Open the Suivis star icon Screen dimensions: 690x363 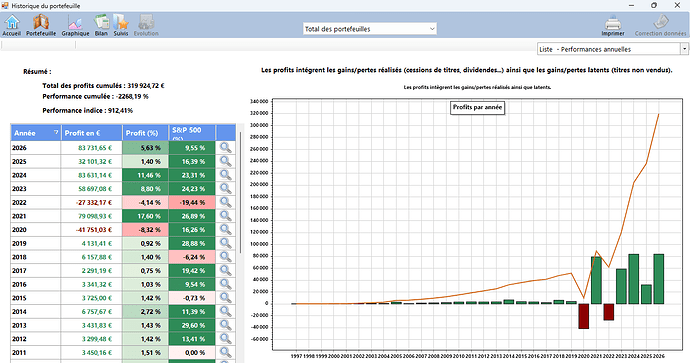(x=121, y=25)
